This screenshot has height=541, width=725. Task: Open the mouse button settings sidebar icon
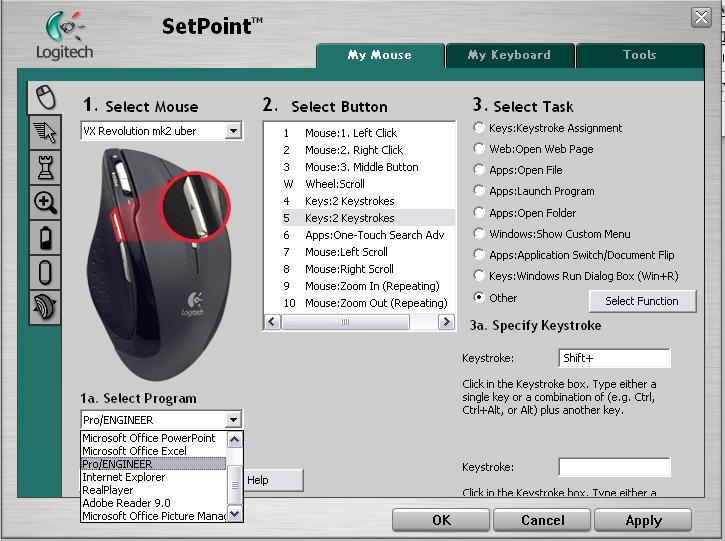coord(45,97)
